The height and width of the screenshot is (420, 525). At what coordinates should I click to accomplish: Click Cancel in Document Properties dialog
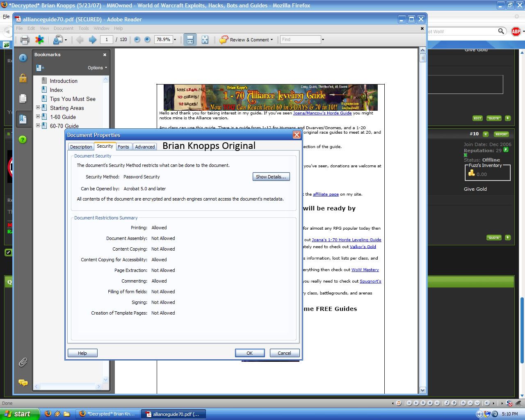pos(284,353)
